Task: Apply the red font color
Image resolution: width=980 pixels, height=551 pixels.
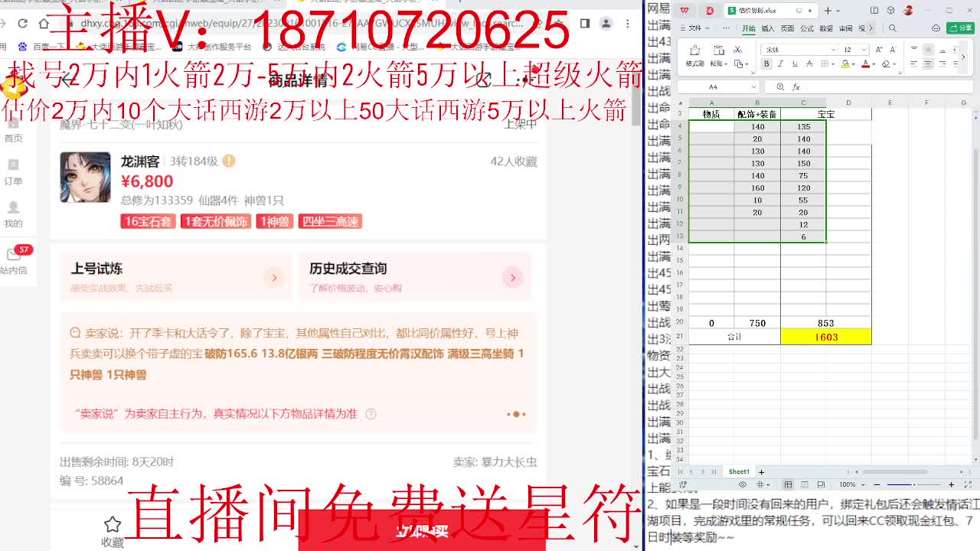Action: [x=866, y=64]
